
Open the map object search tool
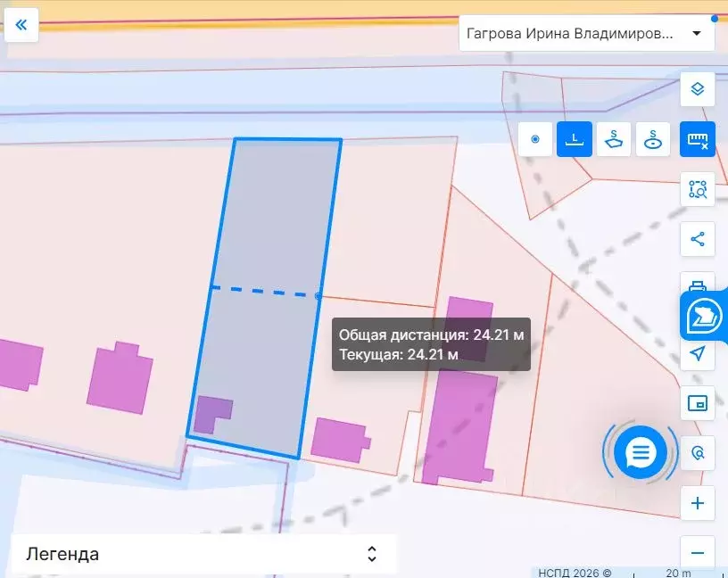point(698,453)
